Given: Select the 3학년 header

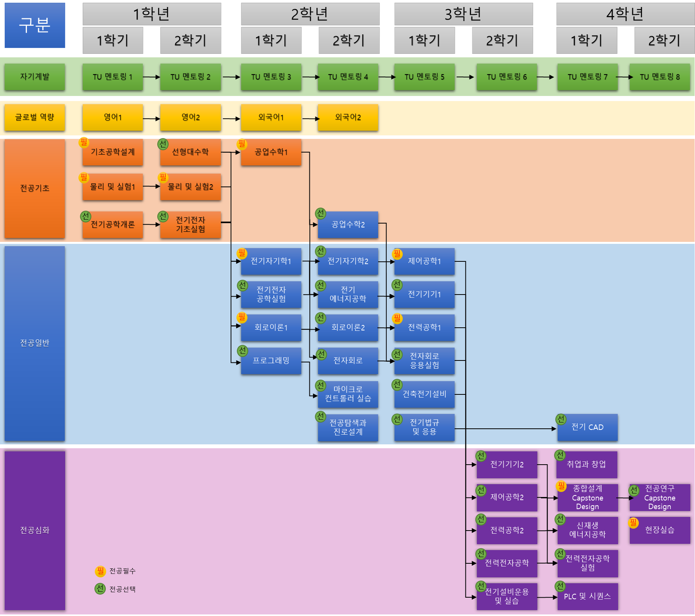Looking at the screenshot, I should click(x=463, y=14).
